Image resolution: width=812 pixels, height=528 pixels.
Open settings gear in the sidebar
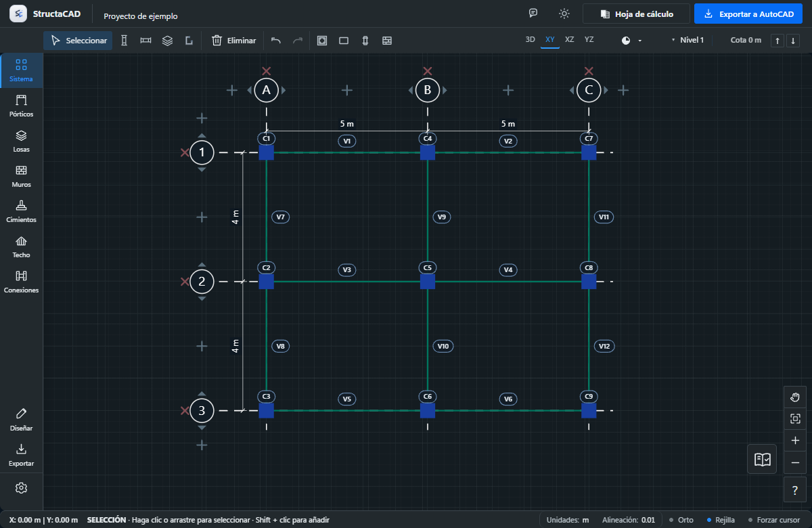tap(21, 488)
